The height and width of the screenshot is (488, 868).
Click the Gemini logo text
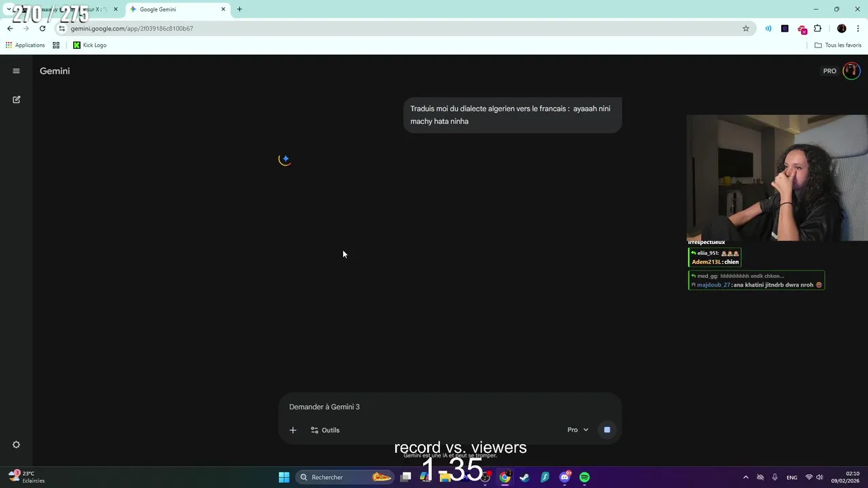click(55, 71)
